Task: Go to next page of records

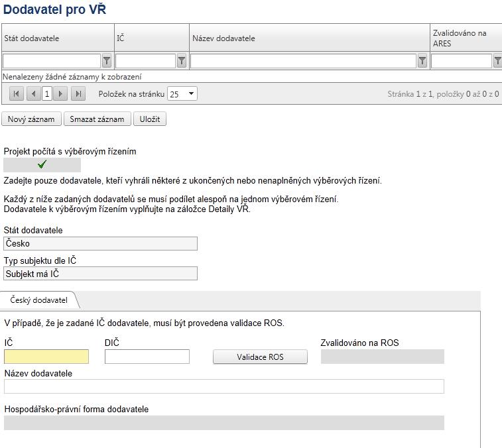Action: click(x=60, y=94)
